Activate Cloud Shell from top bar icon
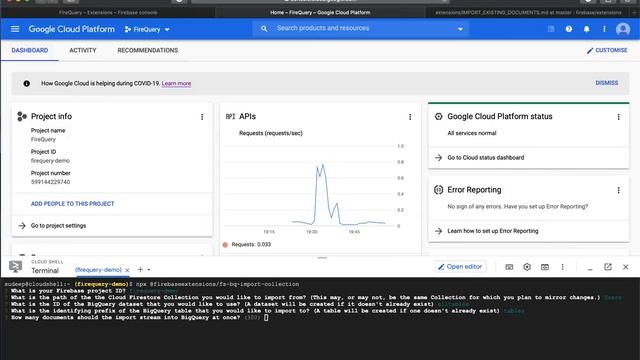This screenshot has height=360, width=640. click(x=551, y=29)
